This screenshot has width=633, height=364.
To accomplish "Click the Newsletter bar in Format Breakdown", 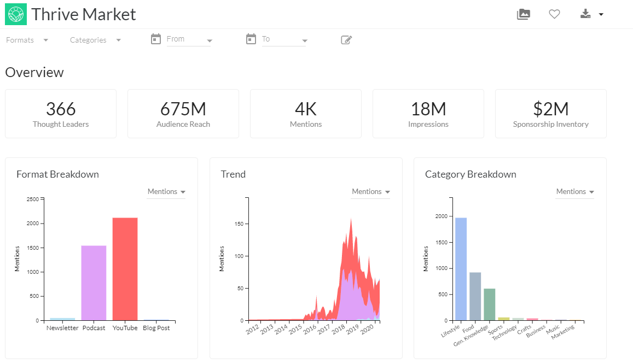I will tap(62, 319).
